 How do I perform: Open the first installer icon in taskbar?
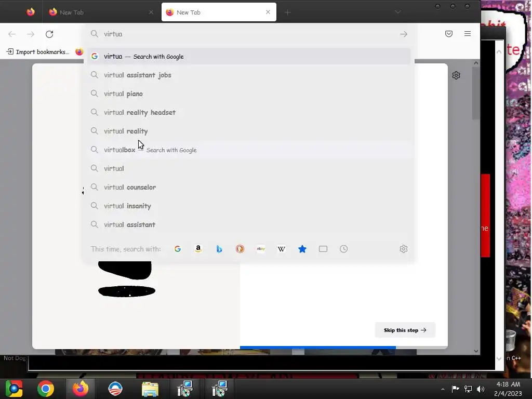[185, 389]
